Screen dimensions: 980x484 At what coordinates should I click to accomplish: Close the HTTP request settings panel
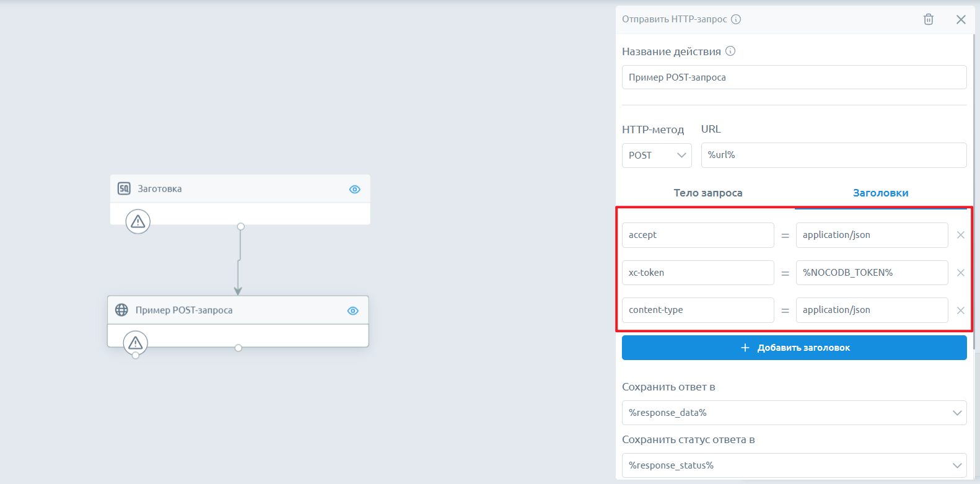pyautogui.click(x=961, y=19)
